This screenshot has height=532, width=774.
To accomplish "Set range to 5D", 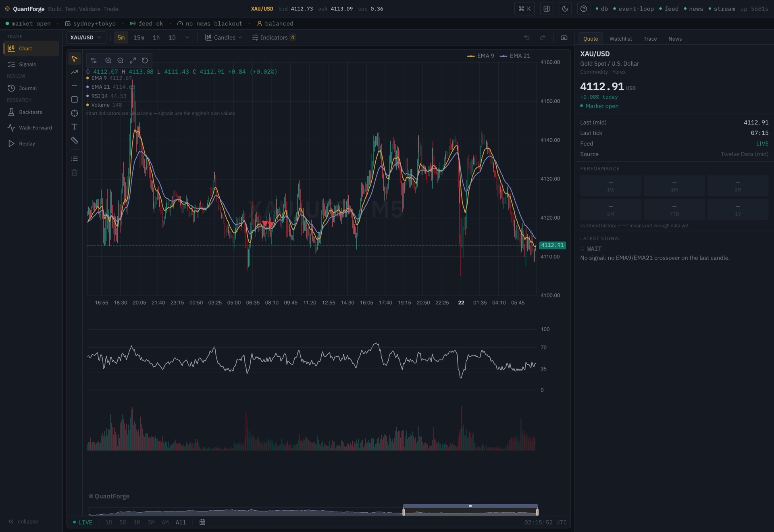I will coord(123,522).
